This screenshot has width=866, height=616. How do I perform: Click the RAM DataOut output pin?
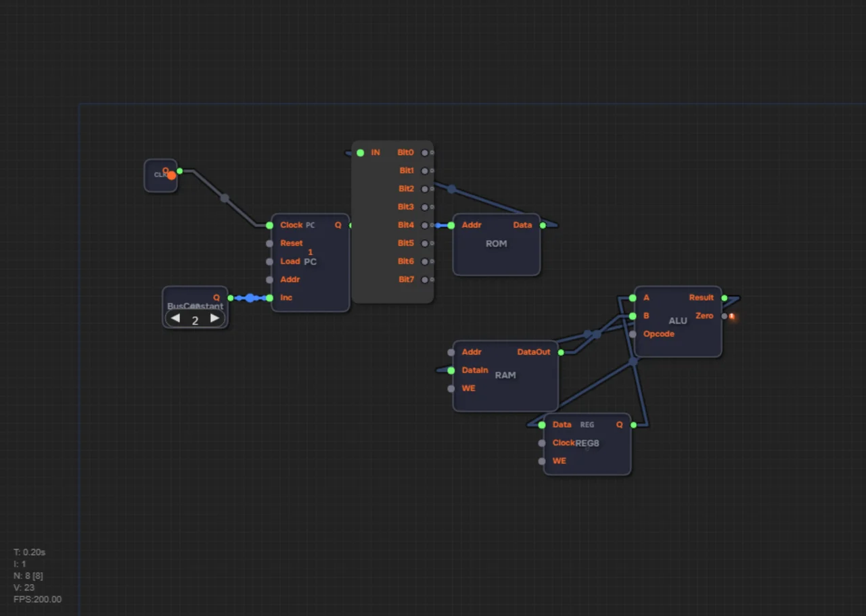[561, 352]
